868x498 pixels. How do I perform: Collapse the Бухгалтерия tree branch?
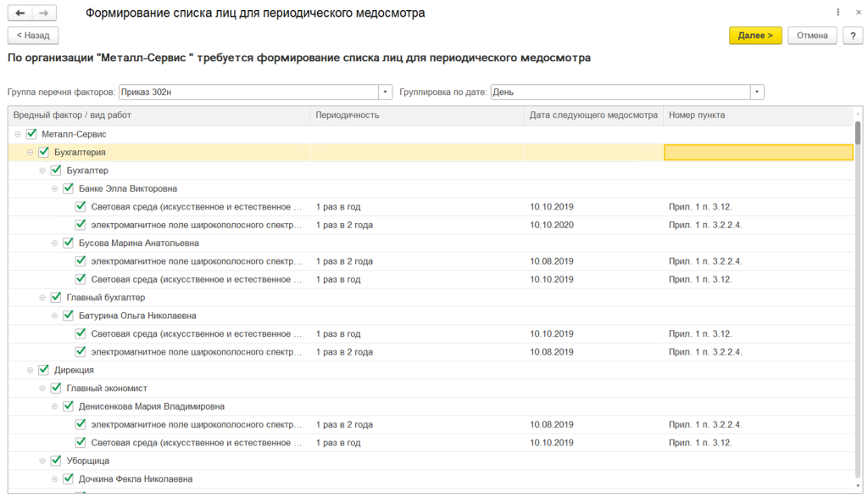point(30,153)
